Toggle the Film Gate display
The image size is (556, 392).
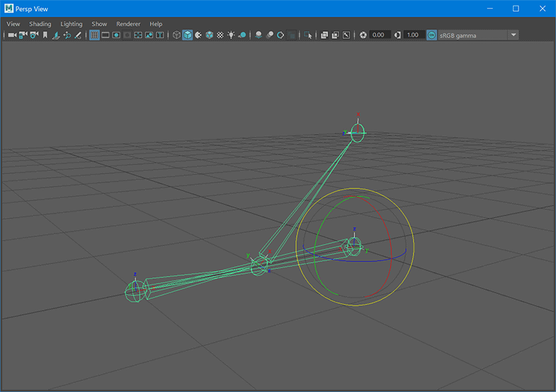(106, 35)
